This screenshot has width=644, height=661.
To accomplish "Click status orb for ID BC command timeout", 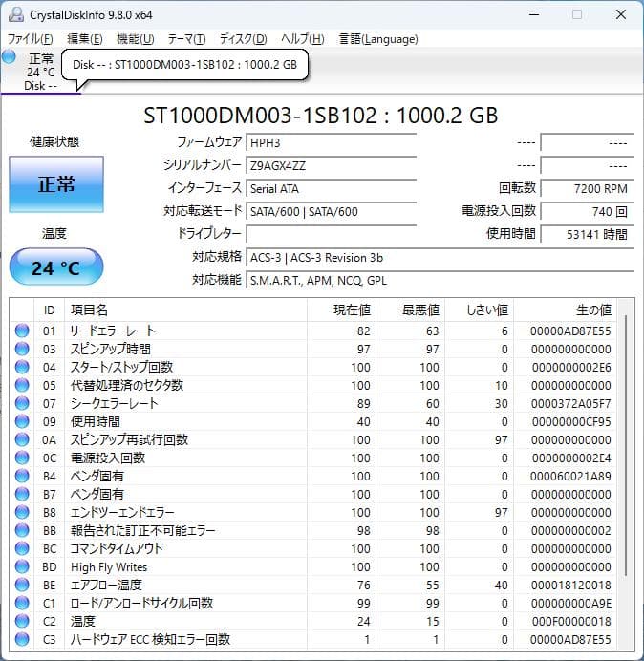I will coord(22,548).
